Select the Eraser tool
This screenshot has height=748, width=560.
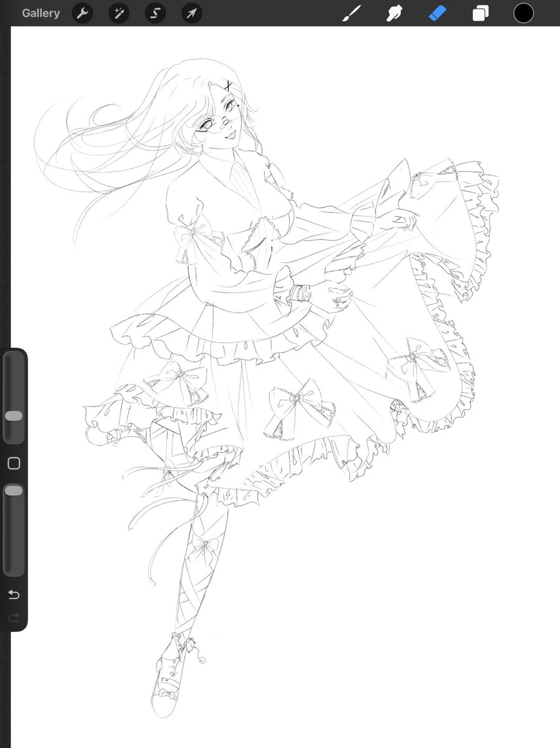coord(438,13)
